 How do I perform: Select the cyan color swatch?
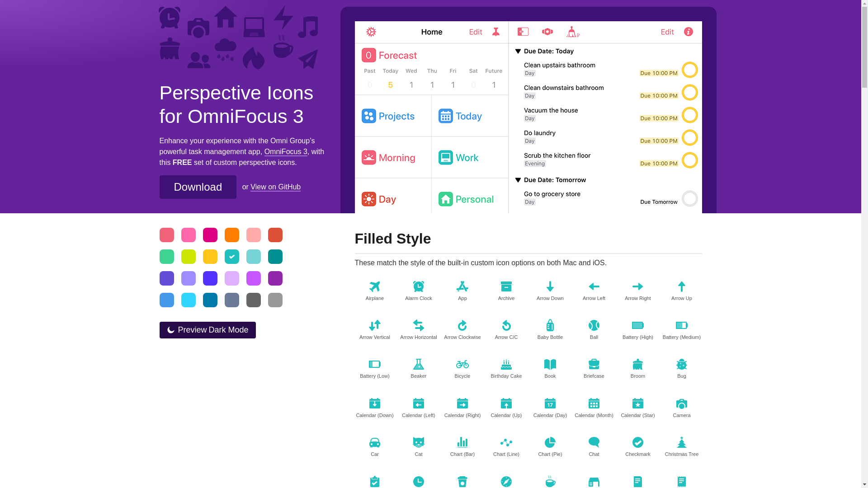189,300
